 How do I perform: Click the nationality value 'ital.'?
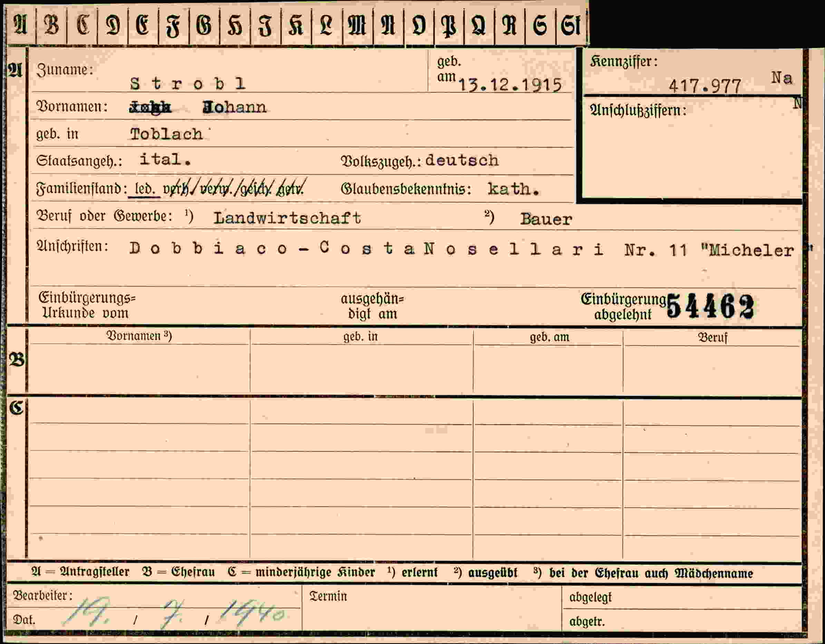[x=165, y=160]
